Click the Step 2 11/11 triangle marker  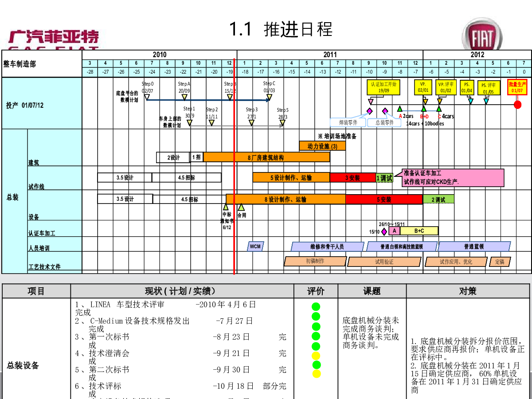click(211, 123)
